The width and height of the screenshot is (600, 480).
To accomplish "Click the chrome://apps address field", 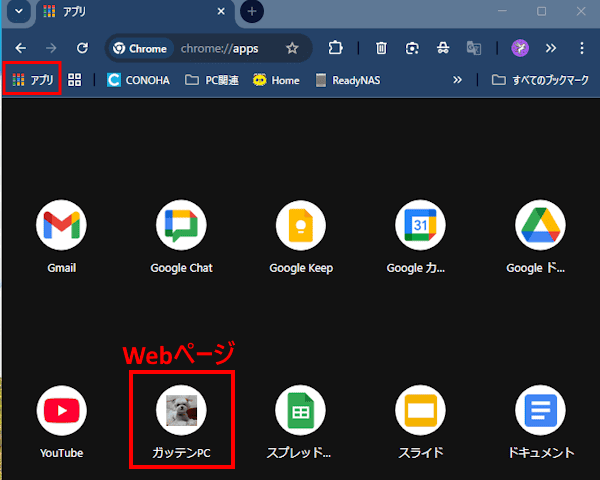I will pos(220,49).
